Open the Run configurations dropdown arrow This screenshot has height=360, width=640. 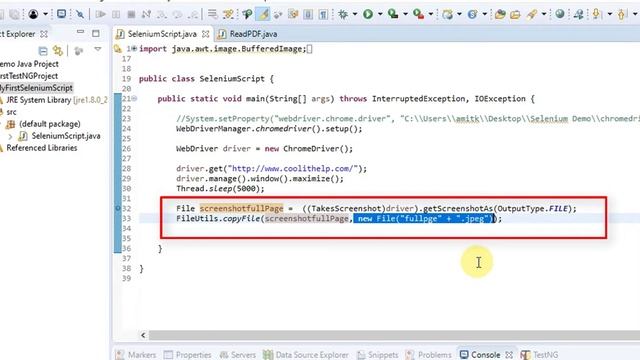tap(380, 15)
